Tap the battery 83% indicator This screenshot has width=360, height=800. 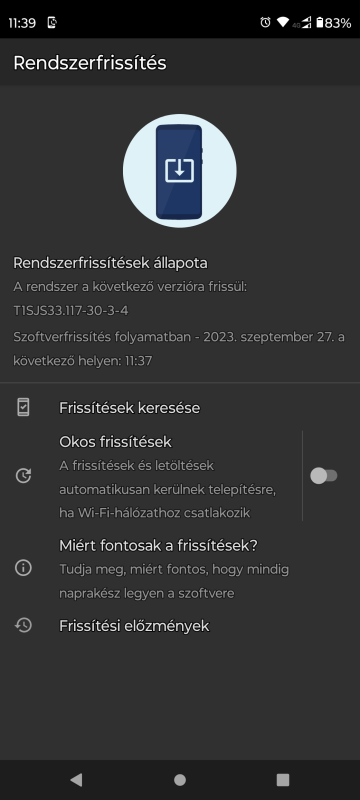333,22
